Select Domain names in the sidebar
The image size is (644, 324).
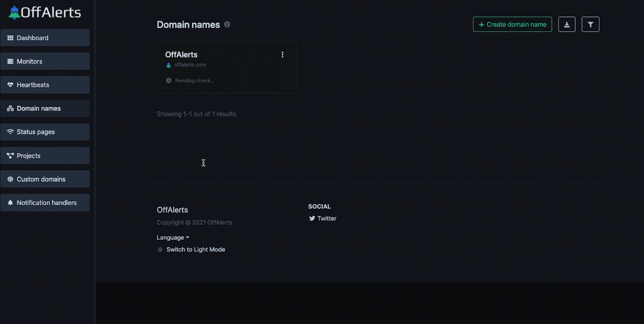coord(45,109)
